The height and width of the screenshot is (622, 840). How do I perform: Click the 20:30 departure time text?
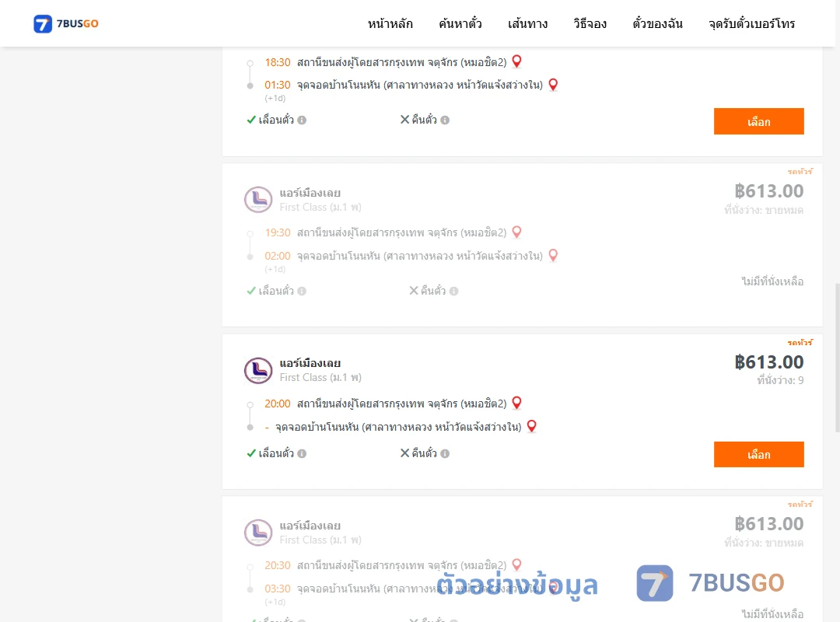click(278, 565)
